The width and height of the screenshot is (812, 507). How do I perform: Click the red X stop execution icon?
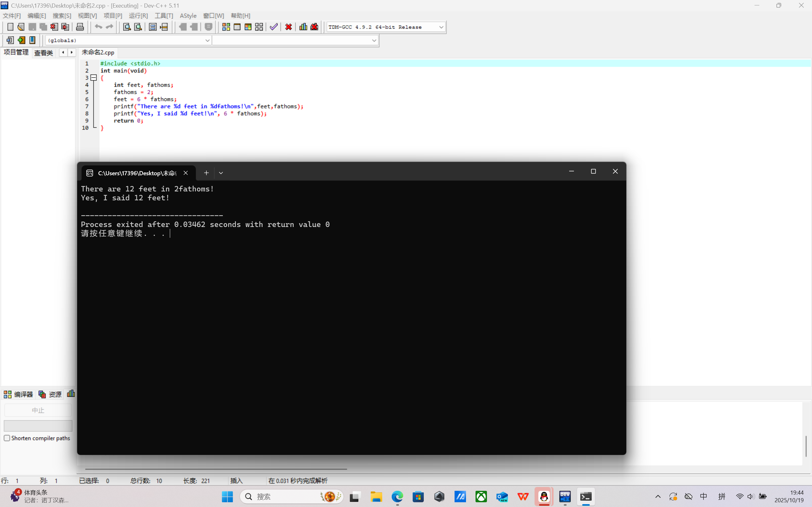click(288, 27)
